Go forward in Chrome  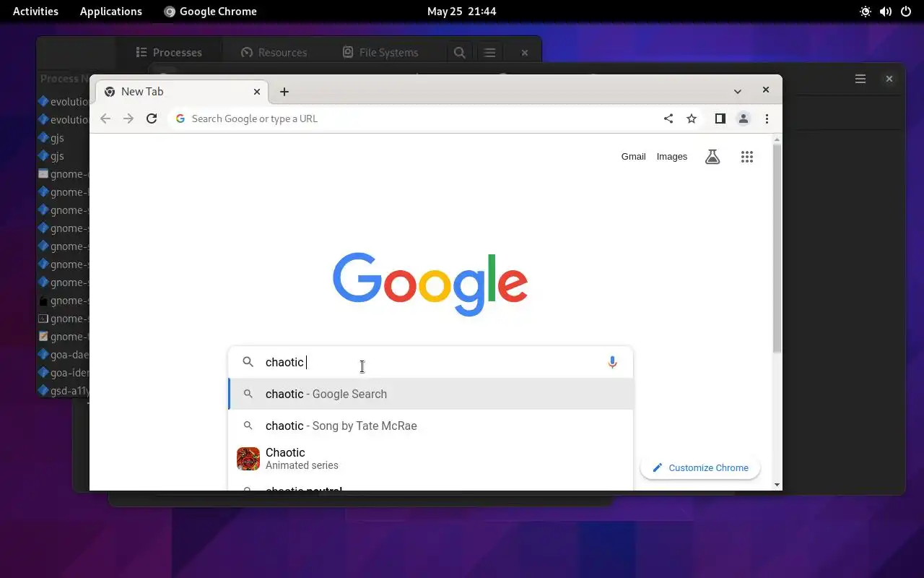click(128, 118)
